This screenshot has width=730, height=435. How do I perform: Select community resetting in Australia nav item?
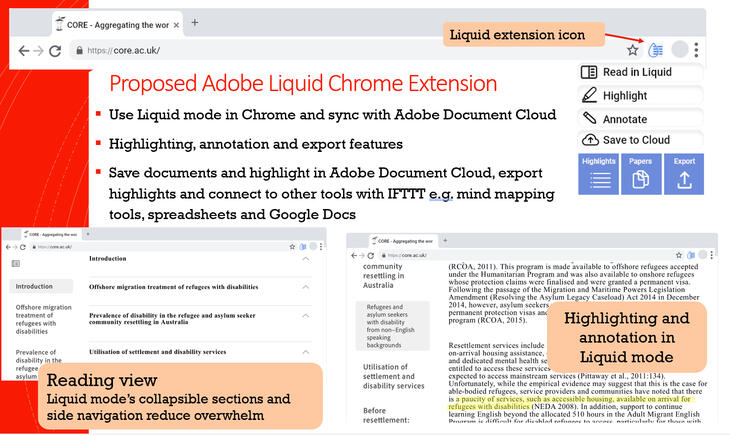(384, 276)
